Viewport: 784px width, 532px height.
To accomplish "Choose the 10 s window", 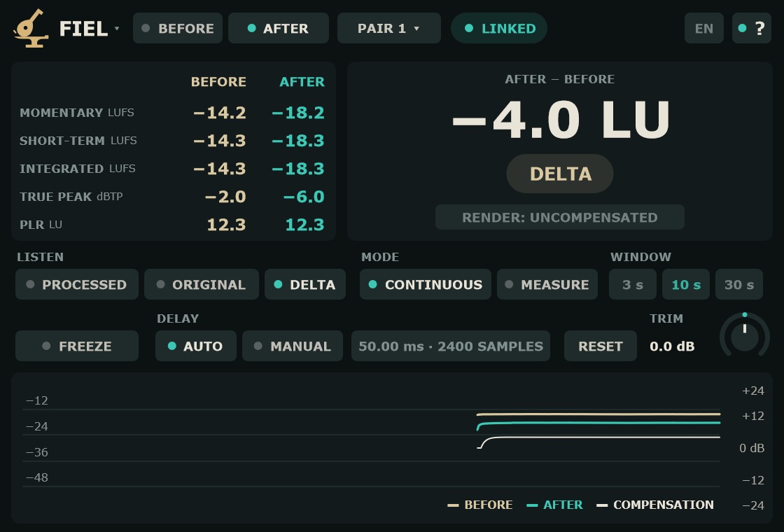I will click(x=686, y=284).
